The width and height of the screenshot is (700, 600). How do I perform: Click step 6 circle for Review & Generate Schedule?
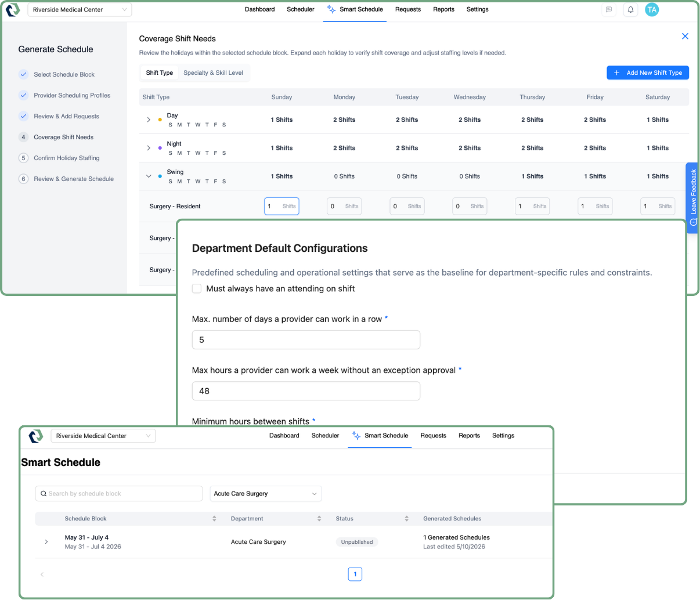tap(23, 179)
